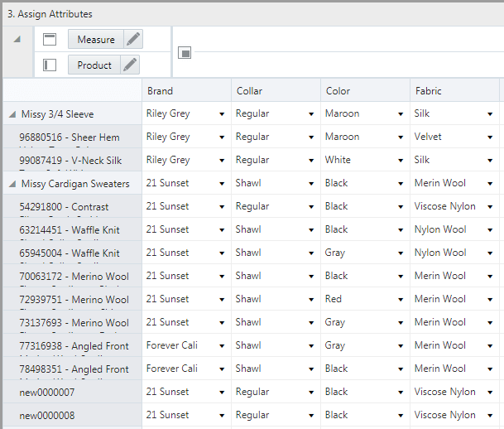Screen dimensions: 504x429
Task: Click Maroon color value for Missy 3/4 Sleeve
Action: click(342, 113)
